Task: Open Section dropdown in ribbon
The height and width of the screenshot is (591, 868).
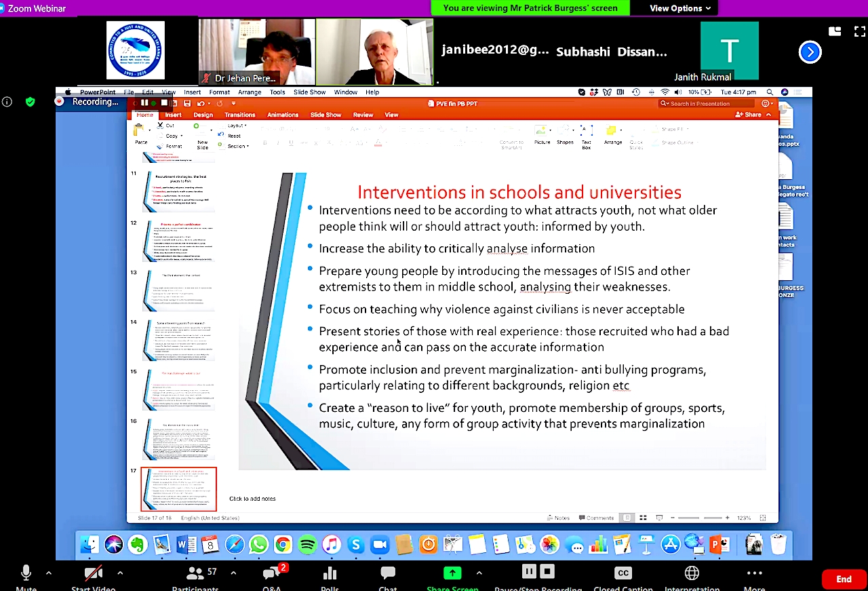Action: coord(238,146)
